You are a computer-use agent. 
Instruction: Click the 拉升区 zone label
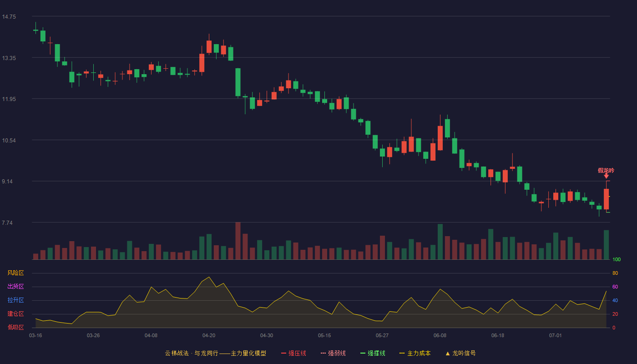coord(15,300)
